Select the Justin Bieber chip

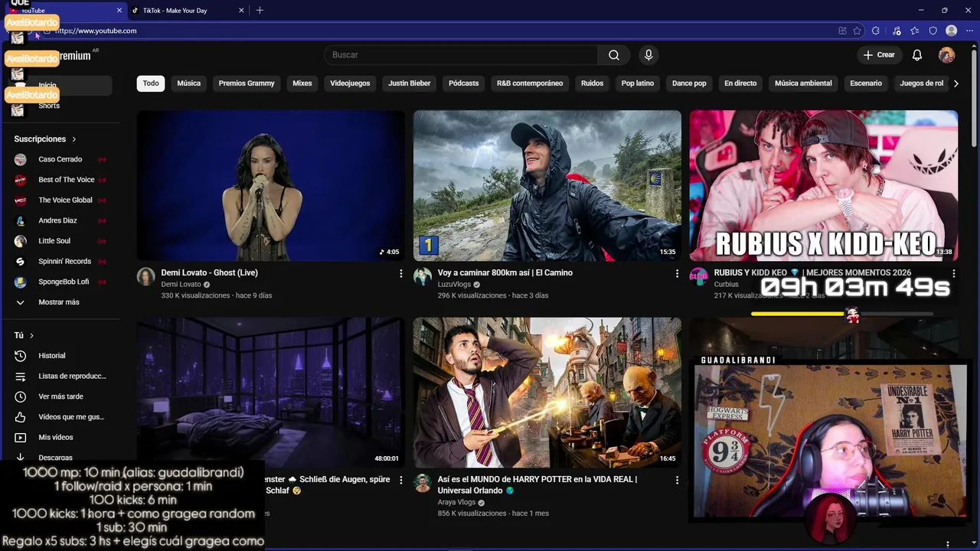click(x=410, y=83)
